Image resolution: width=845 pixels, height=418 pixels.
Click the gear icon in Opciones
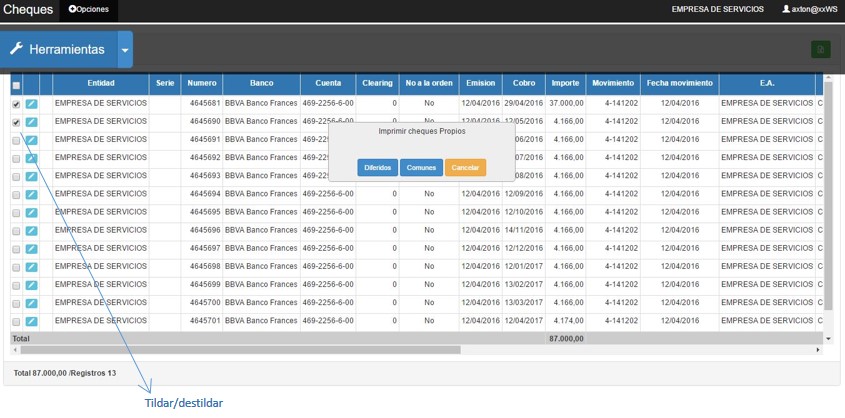tap(72, 9)
